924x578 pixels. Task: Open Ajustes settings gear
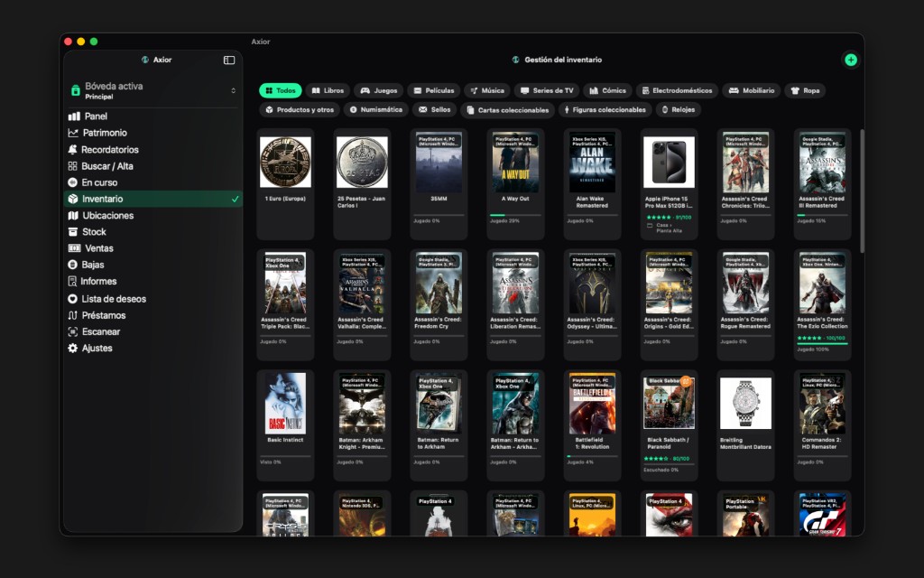(x=153, y=348)
